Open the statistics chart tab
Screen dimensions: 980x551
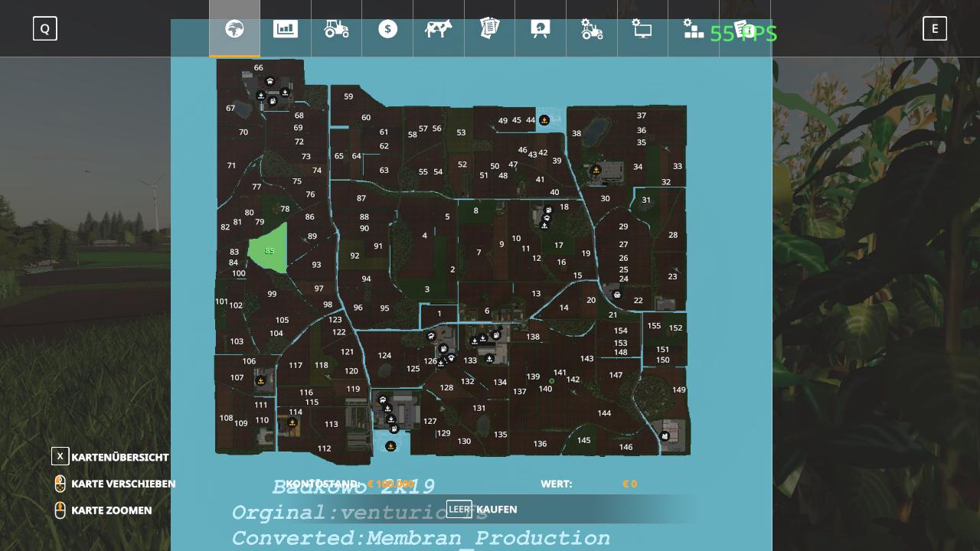(286, 29)
